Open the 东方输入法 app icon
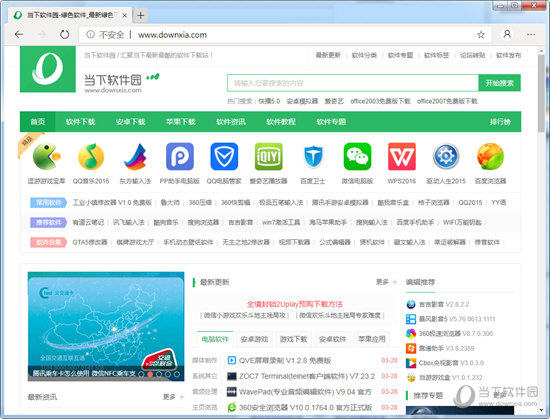Screen dimensions: 550x419 tap(135, 156)
